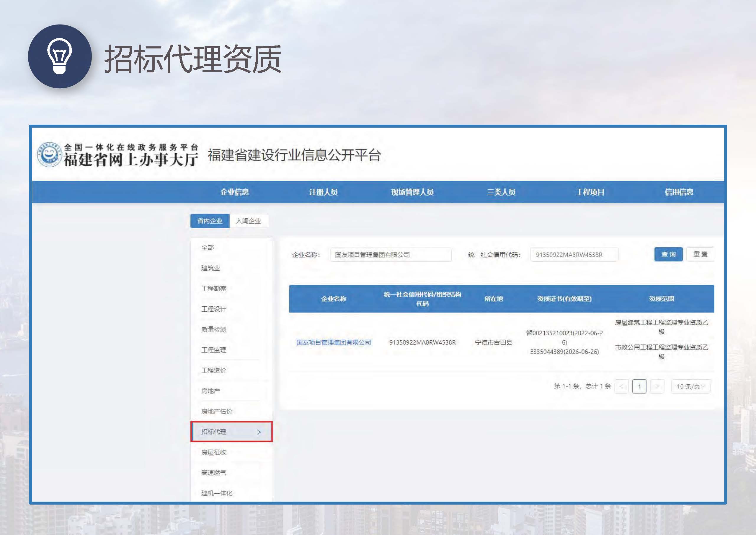
Task: Focus the 企业名称 input field
Action: tap(391, 254)
